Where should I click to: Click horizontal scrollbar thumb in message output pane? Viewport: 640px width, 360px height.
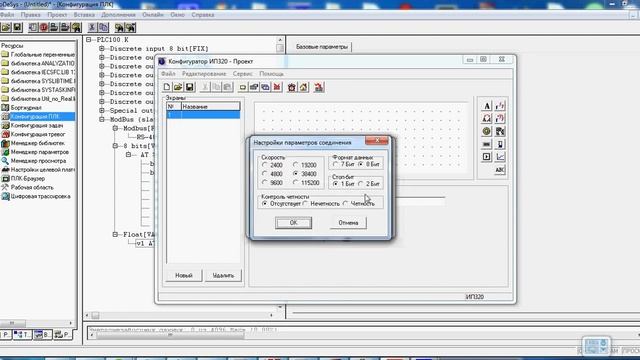(170, 336)
